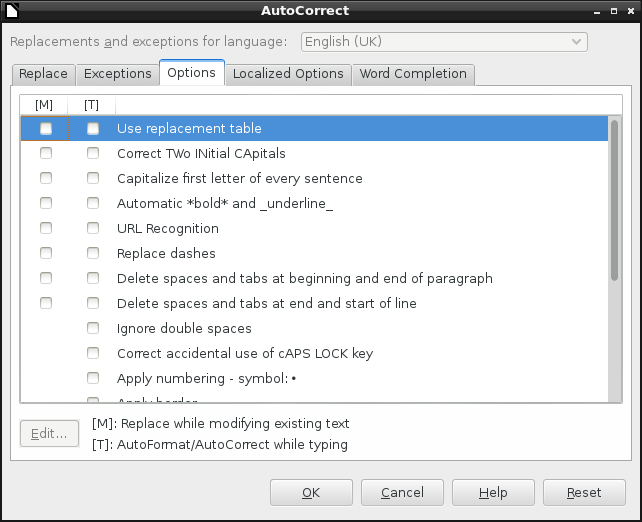Image resolution: width=642 pixels, height=522 pixels.
Task: Toggle [T] for Automatic *bold* and _underline_
Action: click(x=93, y=204)
